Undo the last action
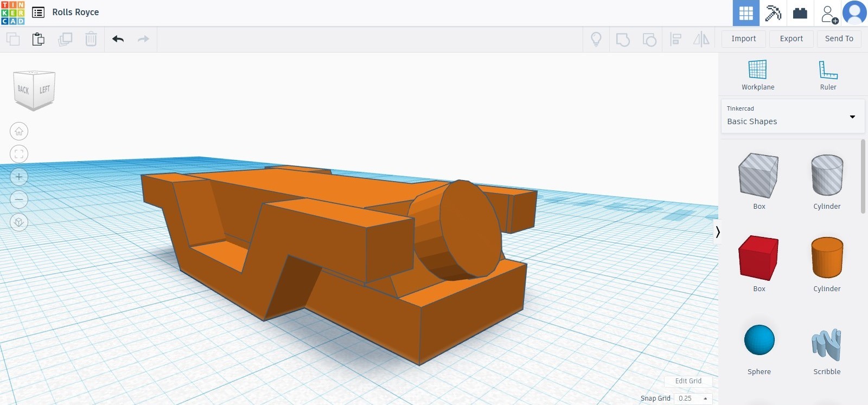 click(x=118, y=39)
